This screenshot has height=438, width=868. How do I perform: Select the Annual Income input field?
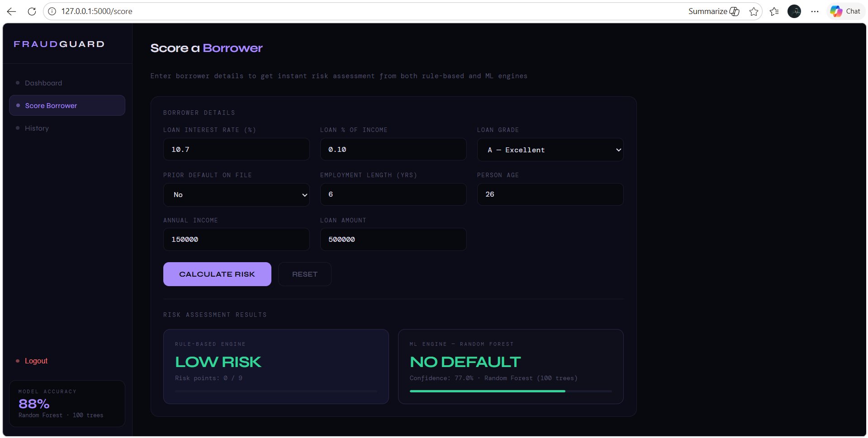[236, 239]
